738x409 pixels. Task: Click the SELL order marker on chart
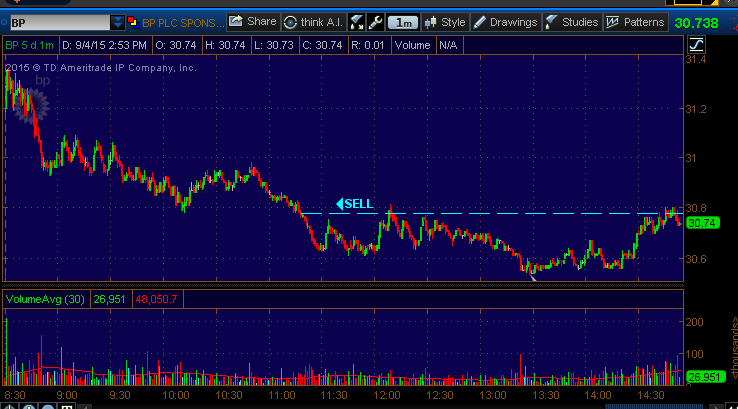pyautogui.click(x=355, y=204)
